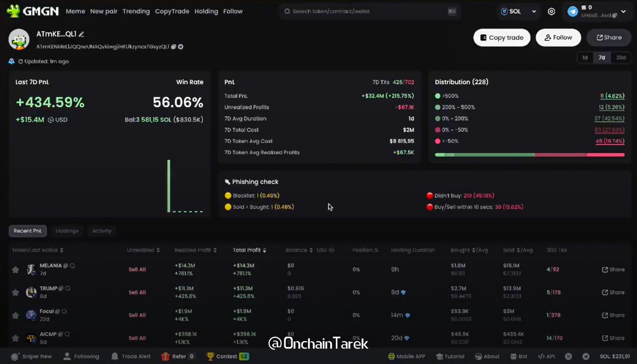Viewport: 637px width, 364px height.
Task: Open the Holding menu
Action: pyautogui.click(x=206, y=11)
